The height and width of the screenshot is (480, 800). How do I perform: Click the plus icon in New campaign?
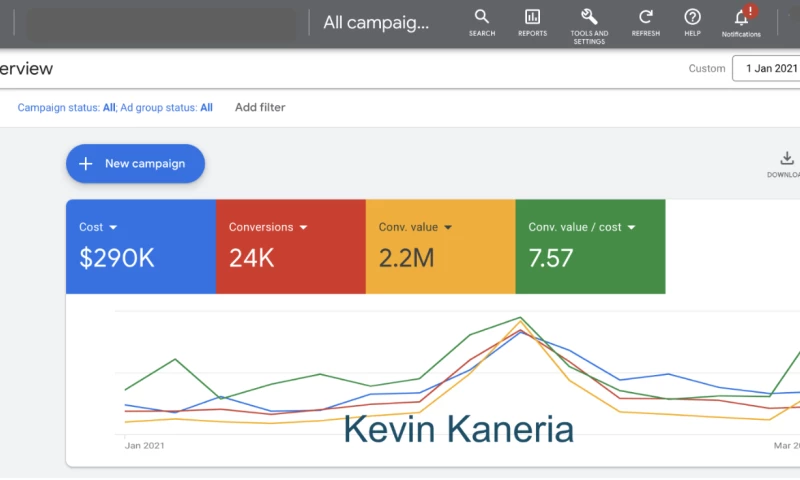[x=86, y=164]
